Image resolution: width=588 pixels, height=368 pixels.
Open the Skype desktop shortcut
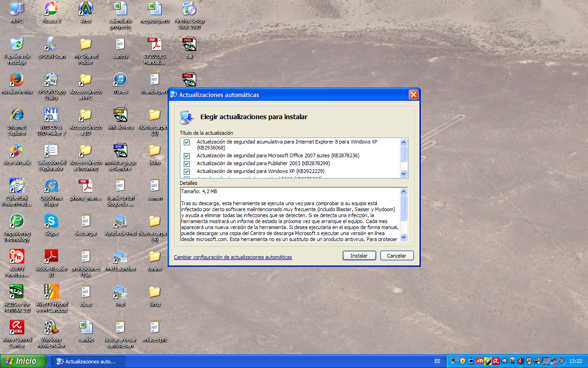click(51, 221)
